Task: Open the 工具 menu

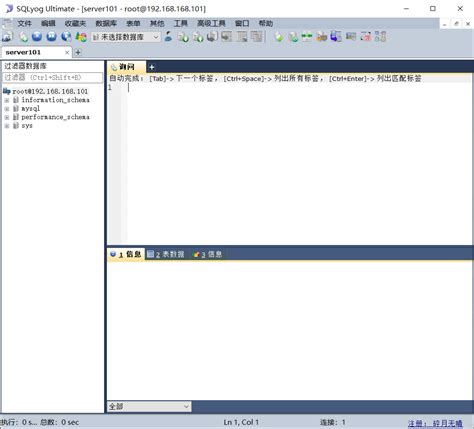Action: click(180, 23)
